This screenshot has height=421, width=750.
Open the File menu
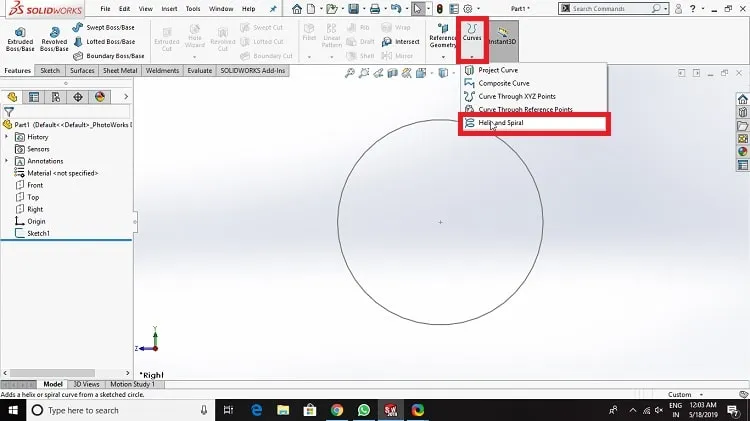pos(105,9)
